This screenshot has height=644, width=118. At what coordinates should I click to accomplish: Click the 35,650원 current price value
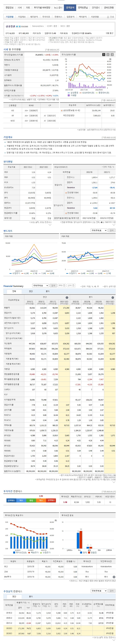(x=39, y=55)
